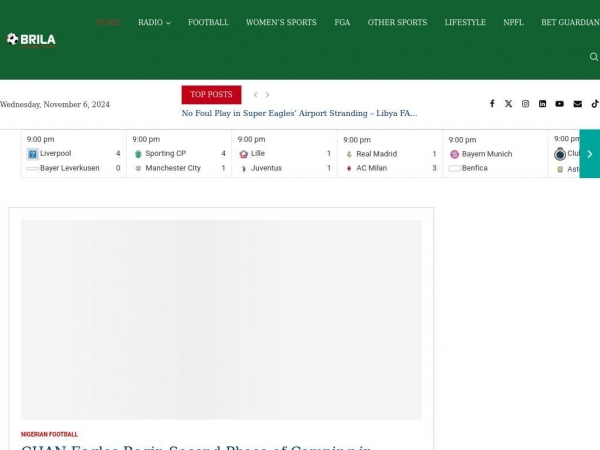Screen dimensions: 600x450
Task: Select Bayern Munich team name
Action: 487,154
